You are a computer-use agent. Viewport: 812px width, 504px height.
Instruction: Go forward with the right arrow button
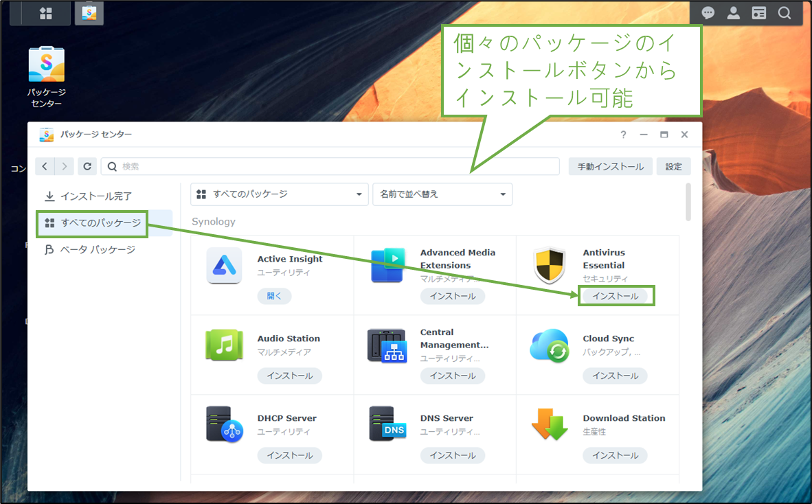coord(64,166)
